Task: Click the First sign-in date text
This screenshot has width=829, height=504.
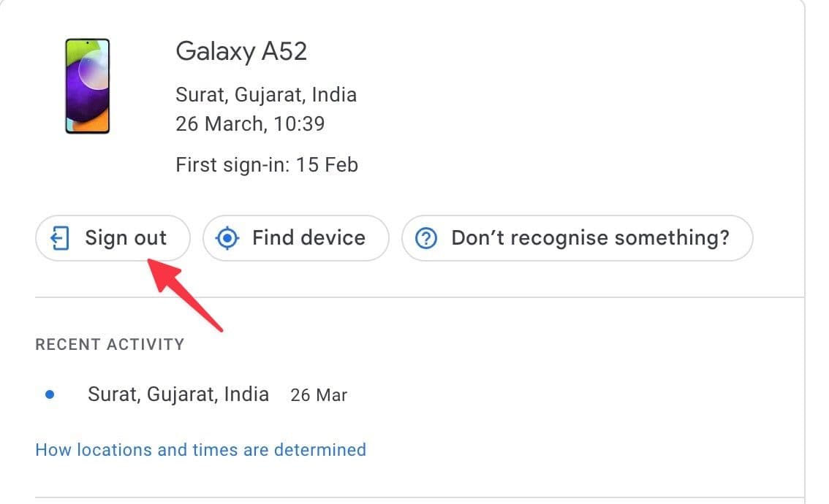Action: point(267,164)
